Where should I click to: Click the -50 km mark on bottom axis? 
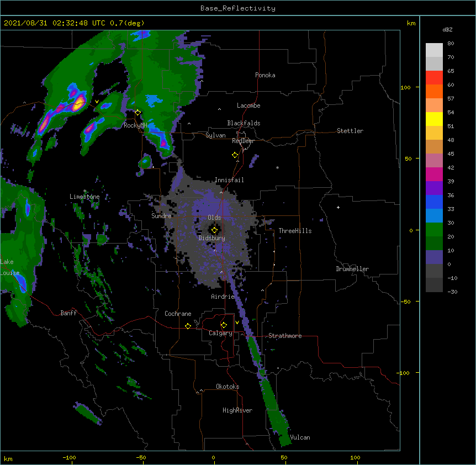coord(141,457)
